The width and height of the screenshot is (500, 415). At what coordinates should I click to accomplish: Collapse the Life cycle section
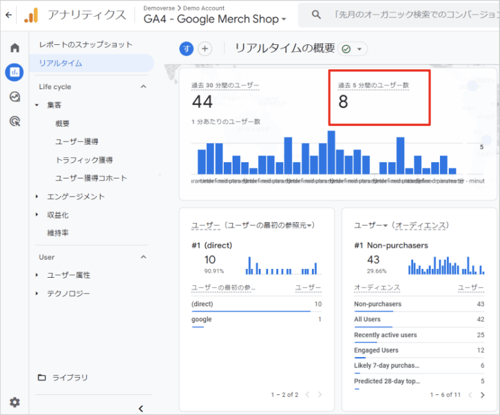tap(143, 87)
